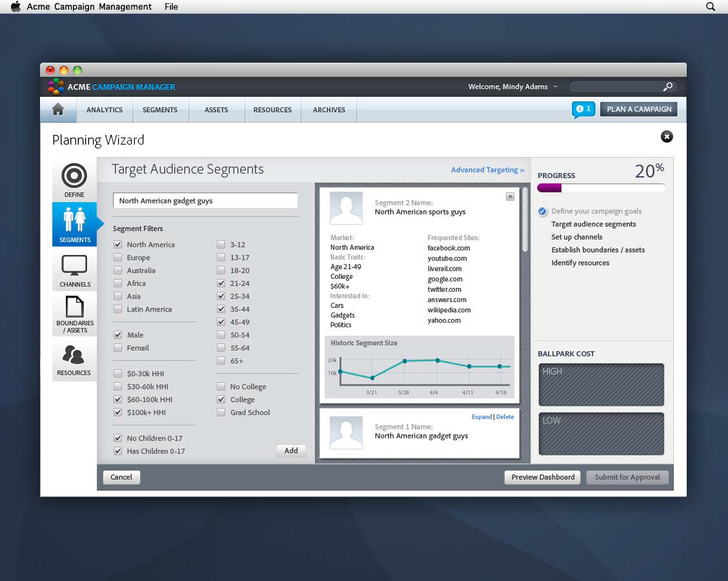Open the File menu

tap(171, 6)
